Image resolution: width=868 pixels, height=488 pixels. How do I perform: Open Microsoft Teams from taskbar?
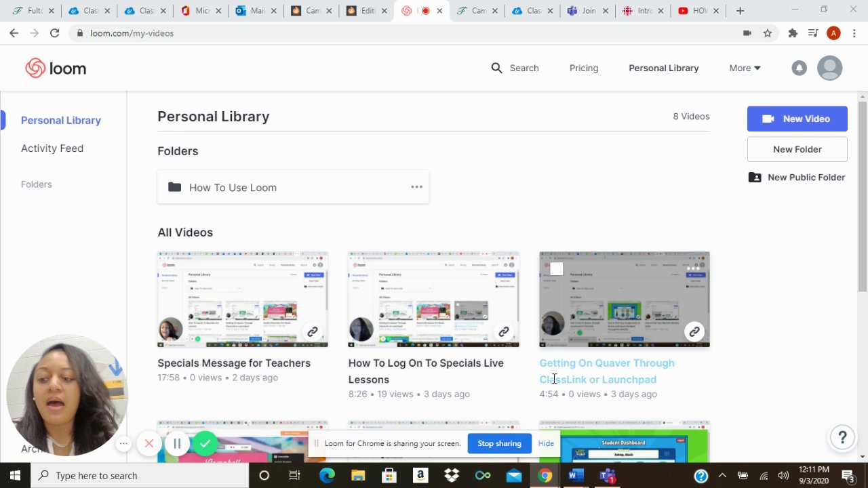coord(608,475)
